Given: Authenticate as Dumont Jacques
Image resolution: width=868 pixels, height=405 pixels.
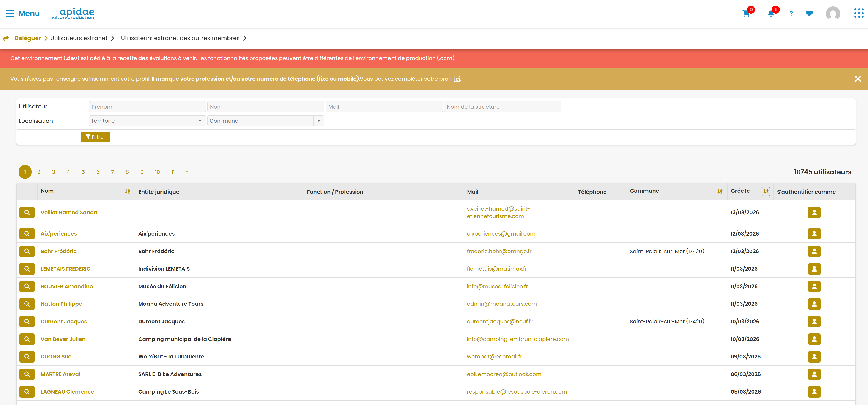Looking at the screenshot, I should [814, 321].
